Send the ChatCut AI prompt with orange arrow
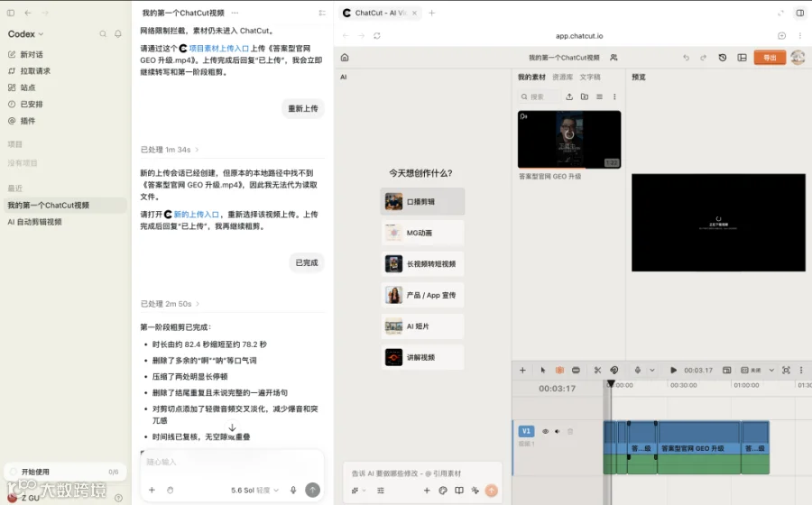Screen dimensions: 812x505 point(491,490)
